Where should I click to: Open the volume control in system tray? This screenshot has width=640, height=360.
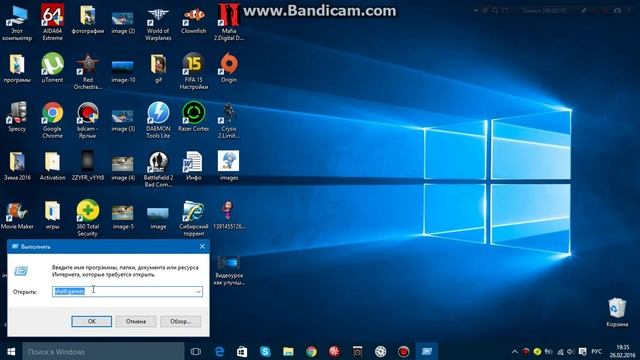(x=571, y=351)
